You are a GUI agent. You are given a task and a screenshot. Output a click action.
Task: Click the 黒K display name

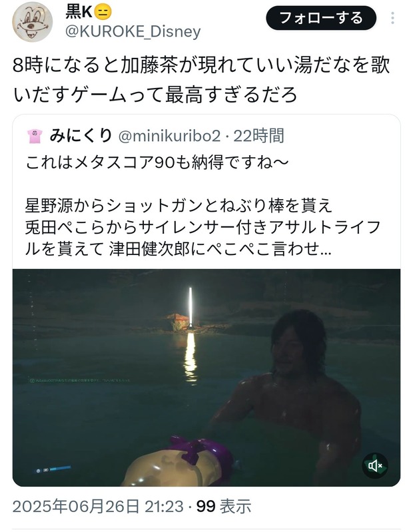coord(79,13)
